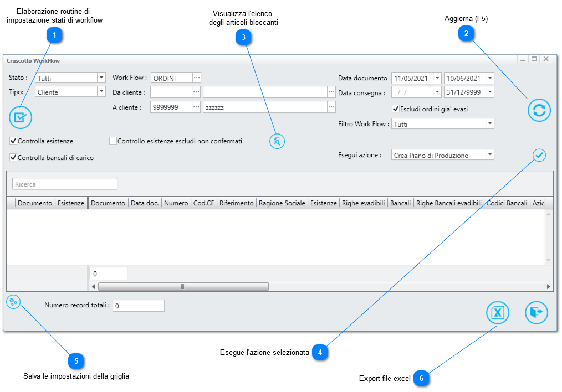Screen dimensions: 562x392
Task: Open A cliente name lookup ellipsis
Action: tap(331, 107)
